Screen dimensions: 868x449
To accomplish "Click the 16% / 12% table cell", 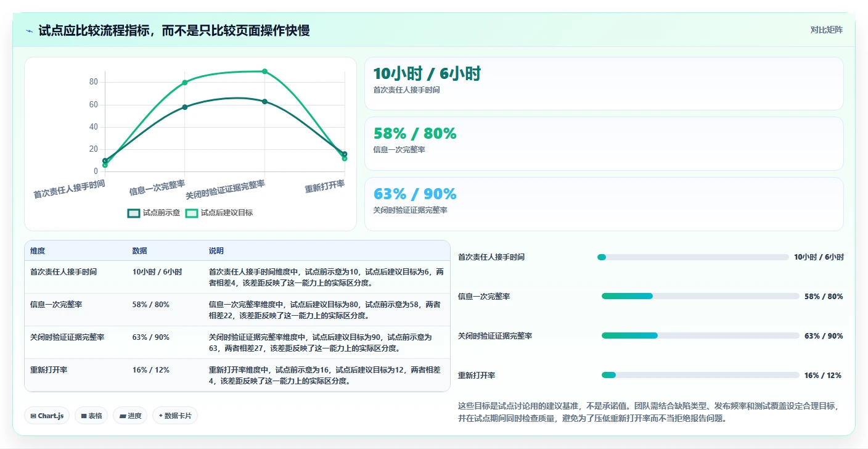I will point(151,370).
